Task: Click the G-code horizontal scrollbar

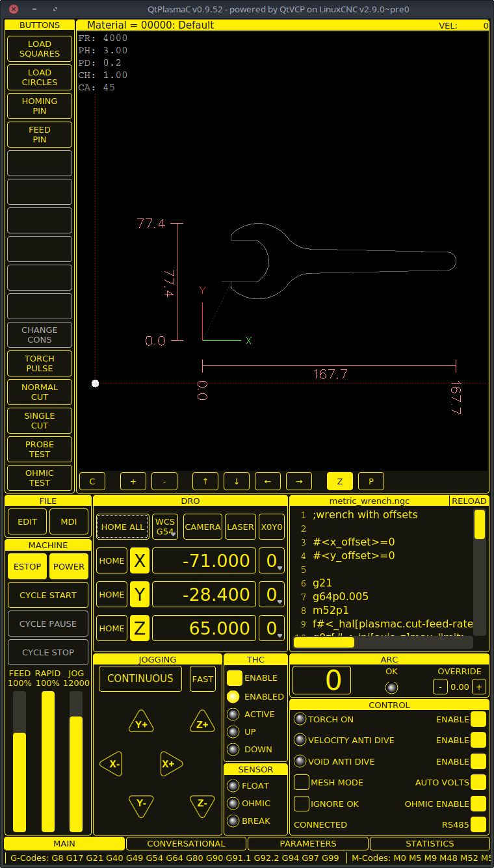Action: [383, 642]
